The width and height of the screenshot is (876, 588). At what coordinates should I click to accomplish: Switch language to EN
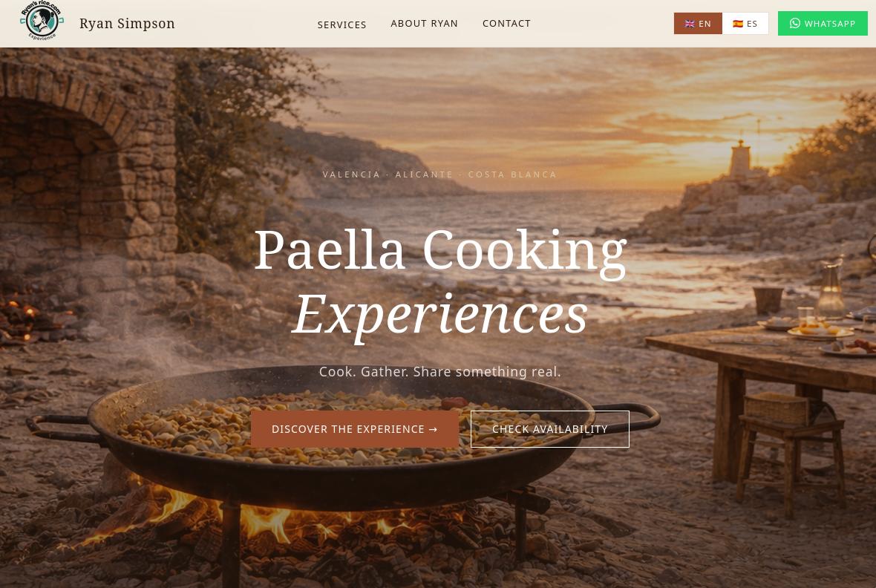click(x=698, y=24)
